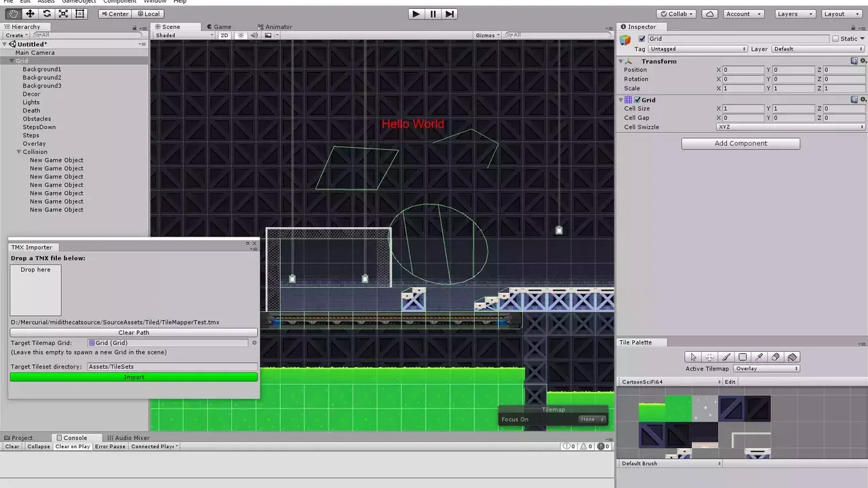Open the Active Tilemap Overlay dropdown
The height and width of the screenshot is (488, 868).
(x=766, y=369)
